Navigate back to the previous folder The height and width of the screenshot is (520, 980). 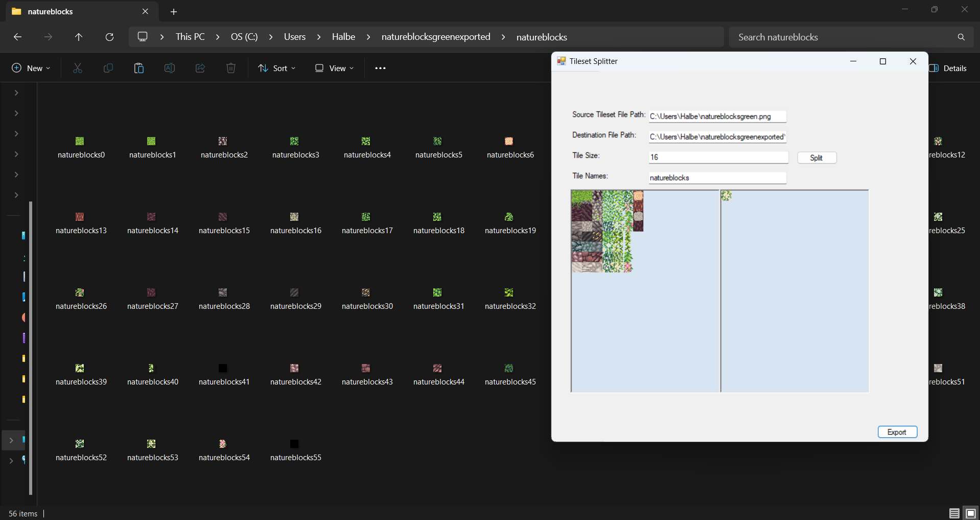coord(17,37)
